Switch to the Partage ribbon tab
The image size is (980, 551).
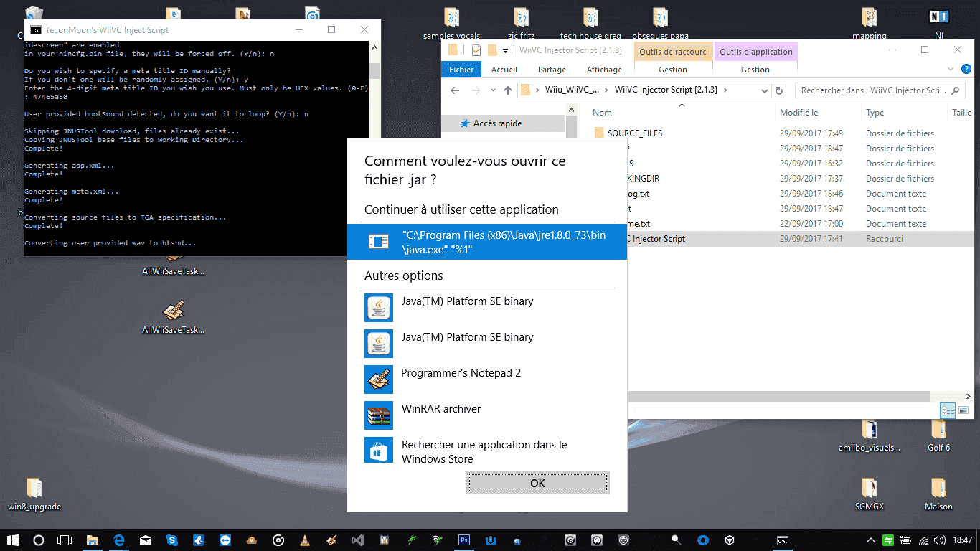point(552,70)
